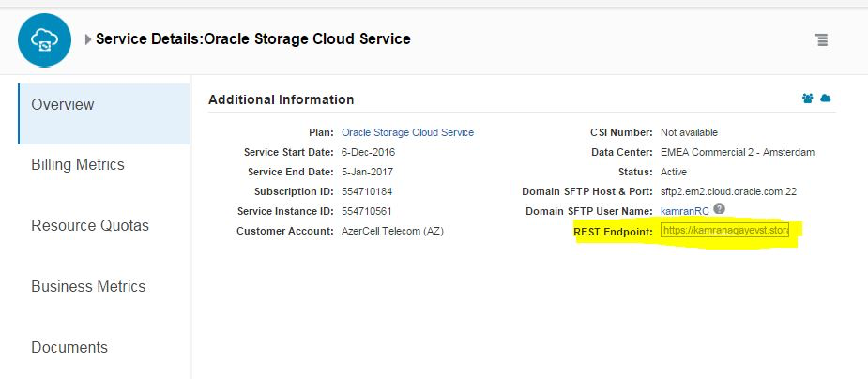Click the users group icon in Additional Information

click(807, 99)
